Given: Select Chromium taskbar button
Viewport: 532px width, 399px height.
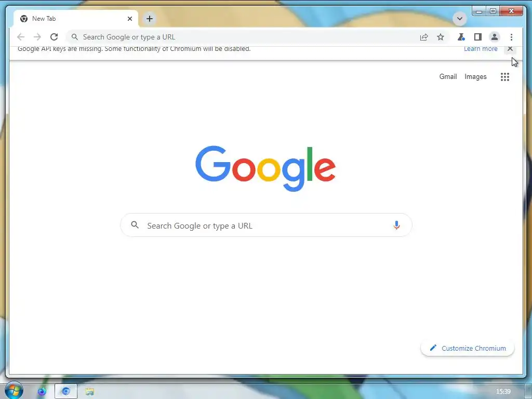Looking at the screenshot, I should click(66, 392).
